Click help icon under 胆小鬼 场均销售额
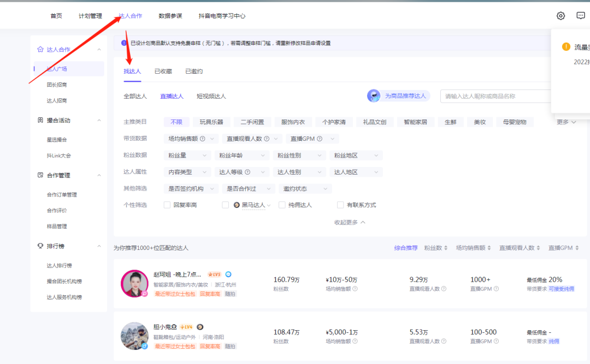The height and width of the screenshot is (364, 590). click(x=355, y=341)
